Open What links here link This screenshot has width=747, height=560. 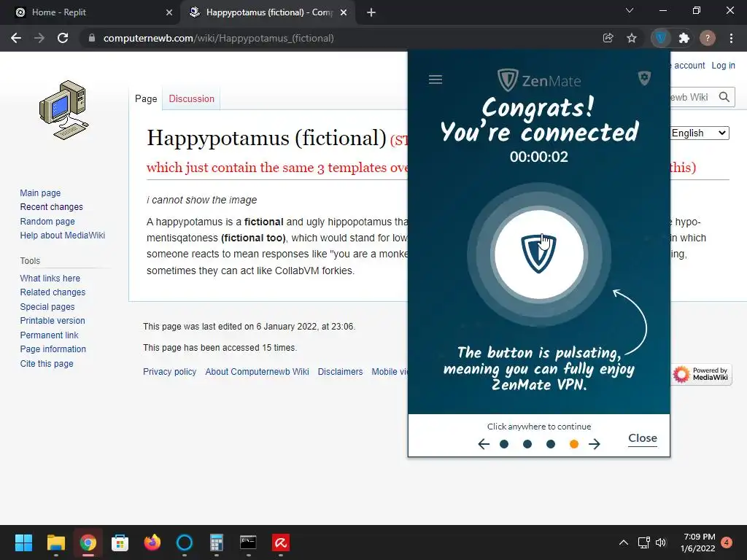click(x=50, y=278)
